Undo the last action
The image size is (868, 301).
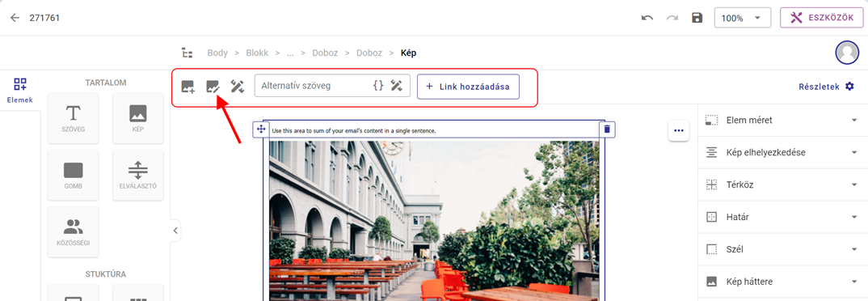point(647,18)
